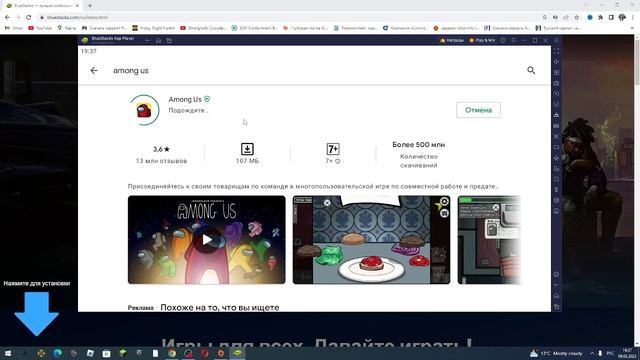Open BlueStacks hamburger menu in title bar
Image resolution: width=640 pixels, height=360 pixels.
pos(513,40)
